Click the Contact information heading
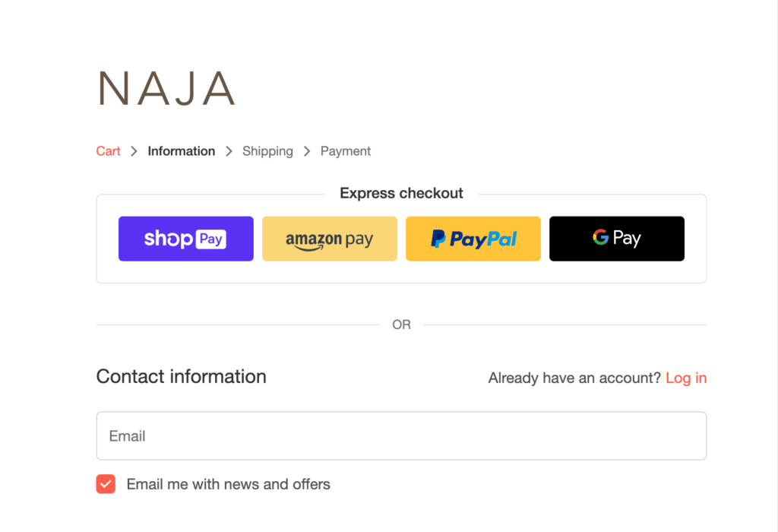Image resolution: width=778 pixels, height=532 pixels. [181, 377]
